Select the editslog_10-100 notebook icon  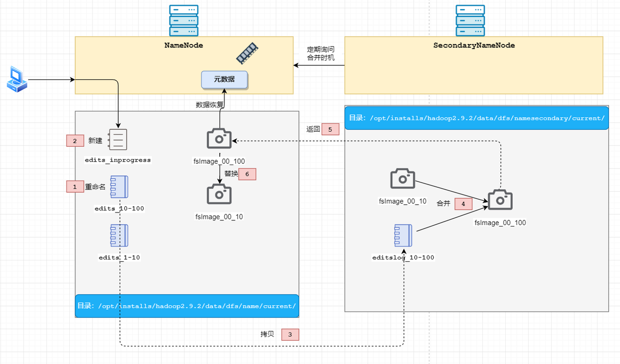click(403, 236)
